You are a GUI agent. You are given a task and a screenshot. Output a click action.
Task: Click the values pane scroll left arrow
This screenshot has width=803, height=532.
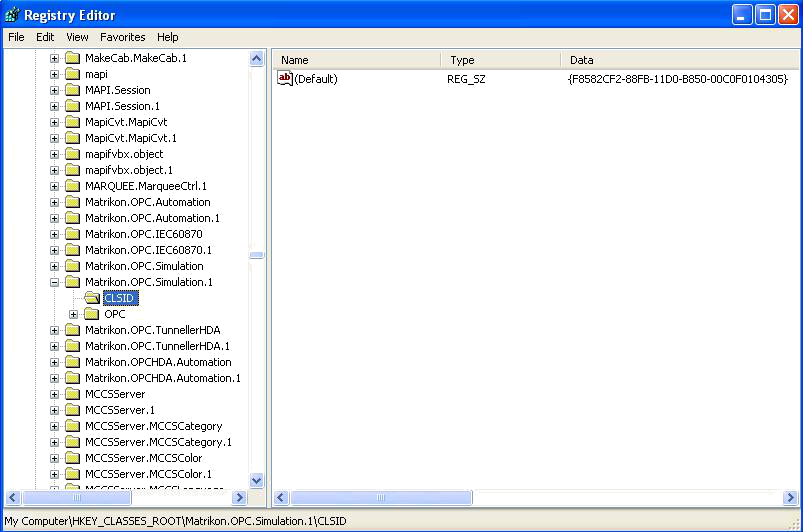[281, 497]
